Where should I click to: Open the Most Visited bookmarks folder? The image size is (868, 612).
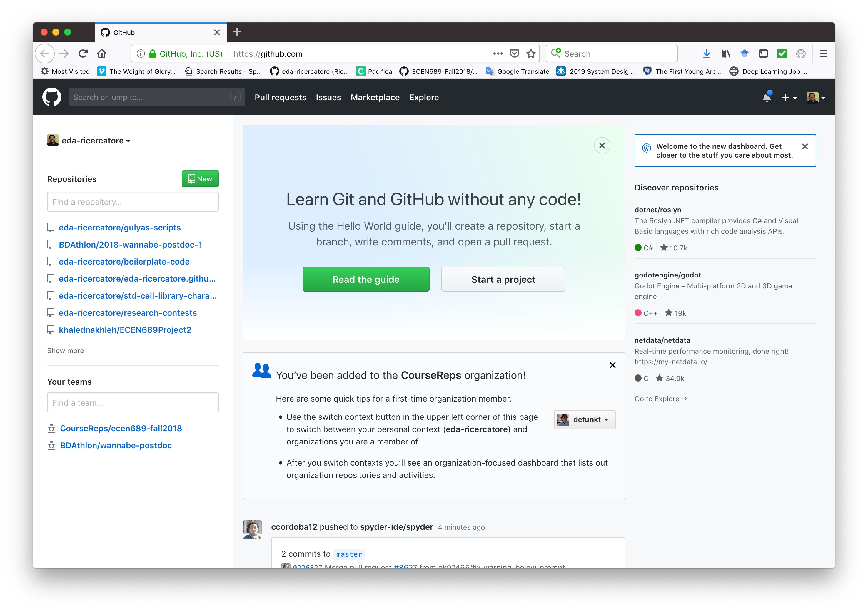(x=65, y=71)
